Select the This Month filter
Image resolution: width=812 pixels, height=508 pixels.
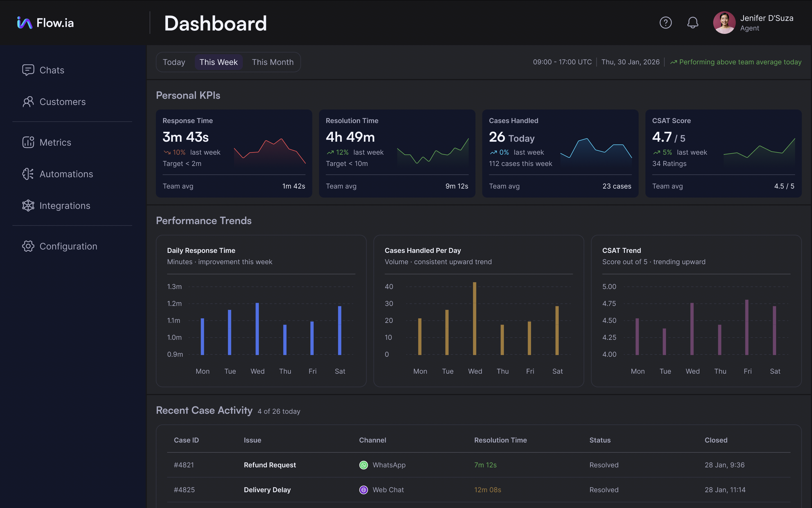[272, 62]
